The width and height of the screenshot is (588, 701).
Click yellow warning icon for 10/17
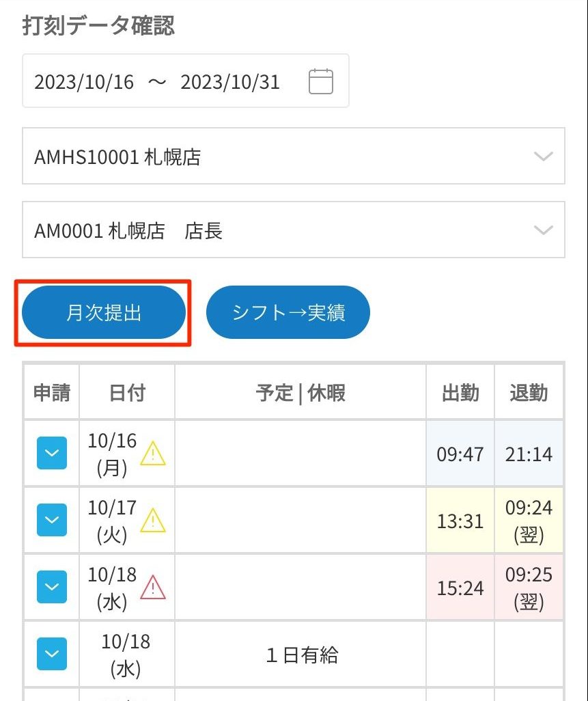153,521
